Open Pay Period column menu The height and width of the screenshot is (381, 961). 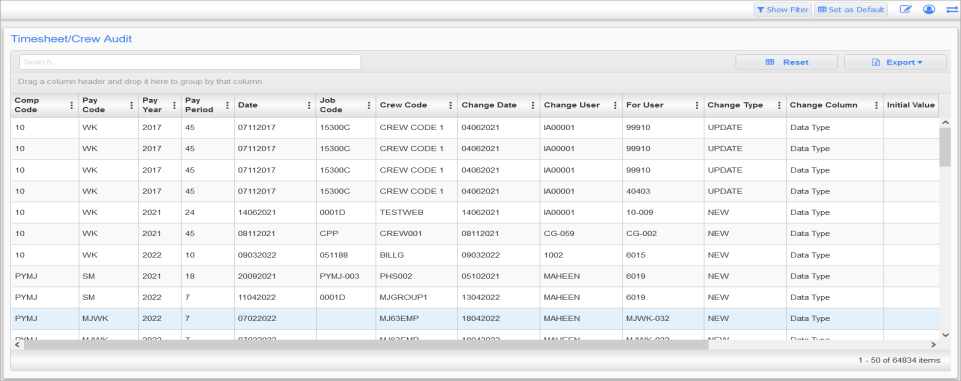pos(227,105)
